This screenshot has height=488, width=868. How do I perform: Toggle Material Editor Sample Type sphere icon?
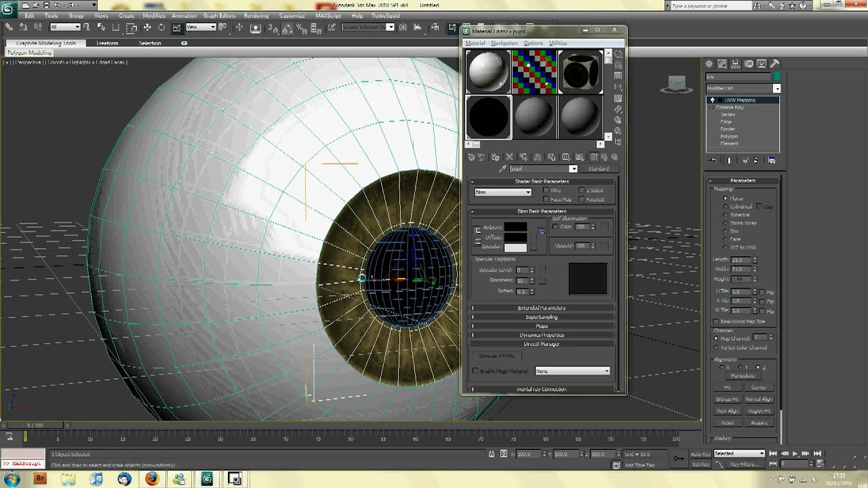pyautogui.click(x=618, y=54)
